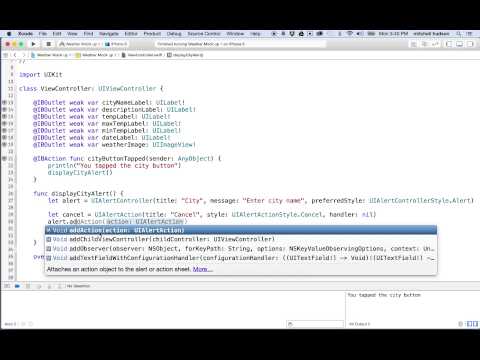Click the Step Over debug button
The width and height of the screenshot is (480, 360).
(39, 286)
